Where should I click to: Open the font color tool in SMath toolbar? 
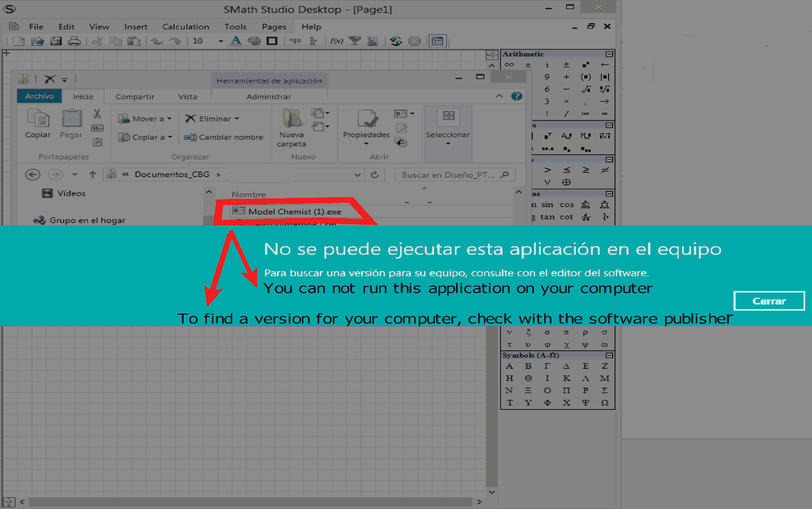[x=236, y=41]
